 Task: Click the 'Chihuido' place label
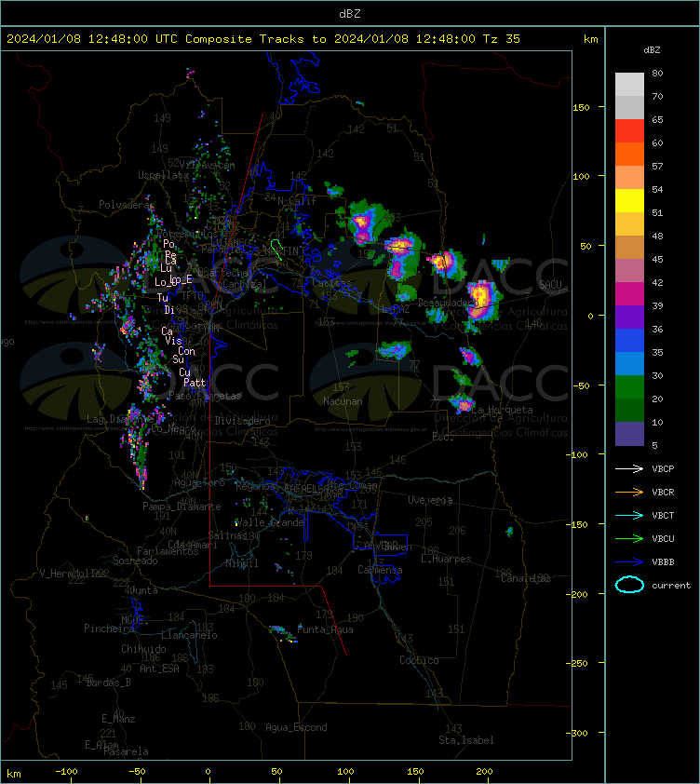tap(143, 649)
